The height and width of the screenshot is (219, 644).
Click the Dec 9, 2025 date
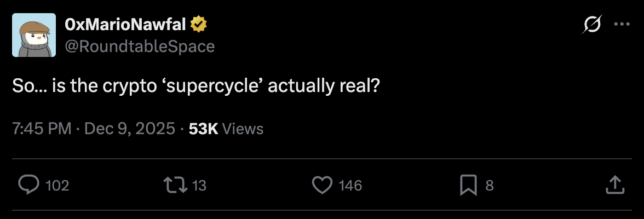tap(129, 129)
